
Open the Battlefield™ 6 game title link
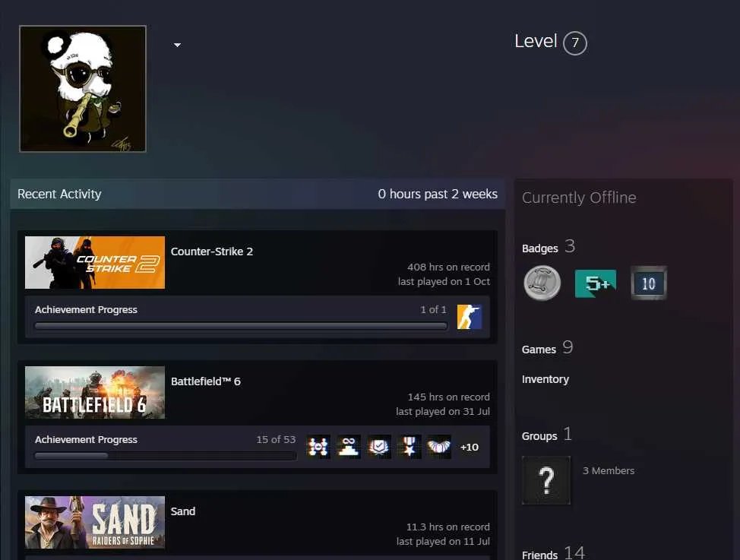point(206,381)
